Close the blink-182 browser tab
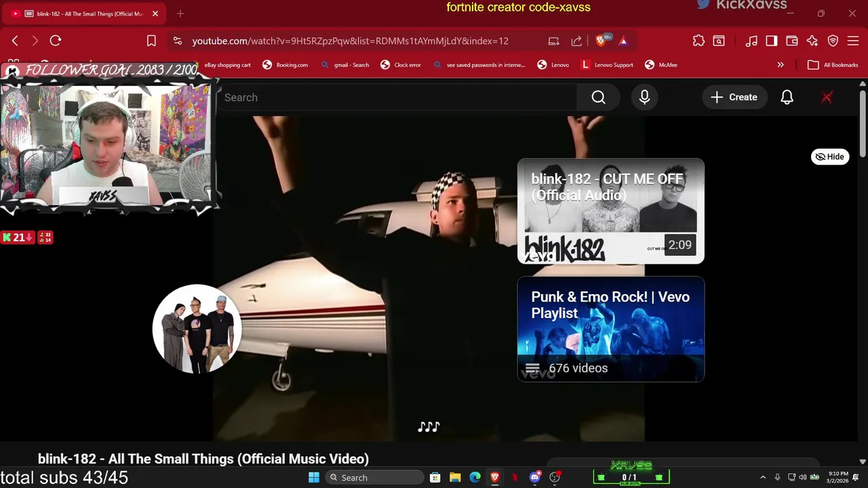 click(155, 14)
